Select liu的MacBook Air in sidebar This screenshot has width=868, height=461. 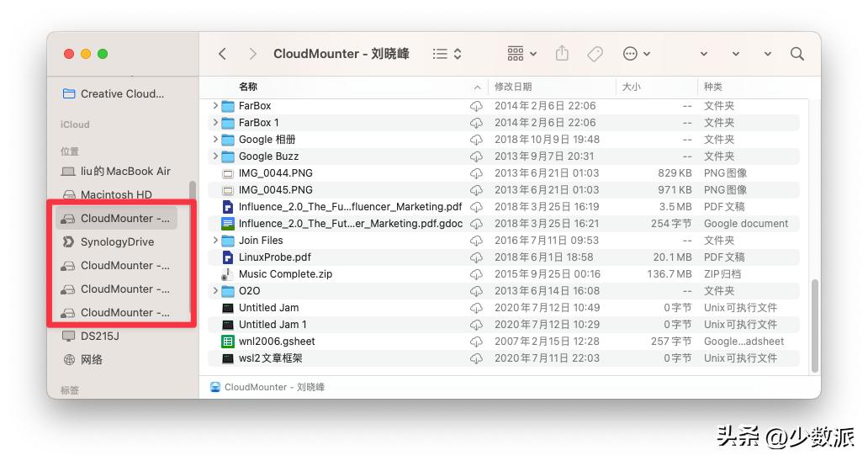tap(117, 171)
